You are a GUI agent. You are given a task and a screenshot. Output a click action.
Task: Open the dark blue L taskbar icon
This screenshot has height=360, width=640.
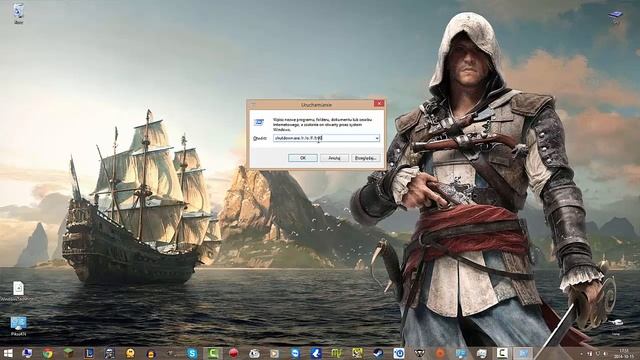click(x=89, y=353)
